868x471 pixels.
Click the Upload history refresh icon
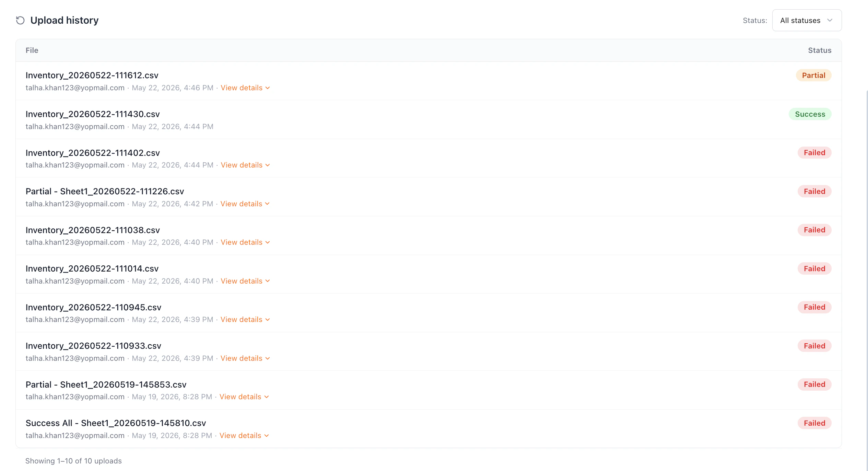pyautogui.click(x=20, y=20)
